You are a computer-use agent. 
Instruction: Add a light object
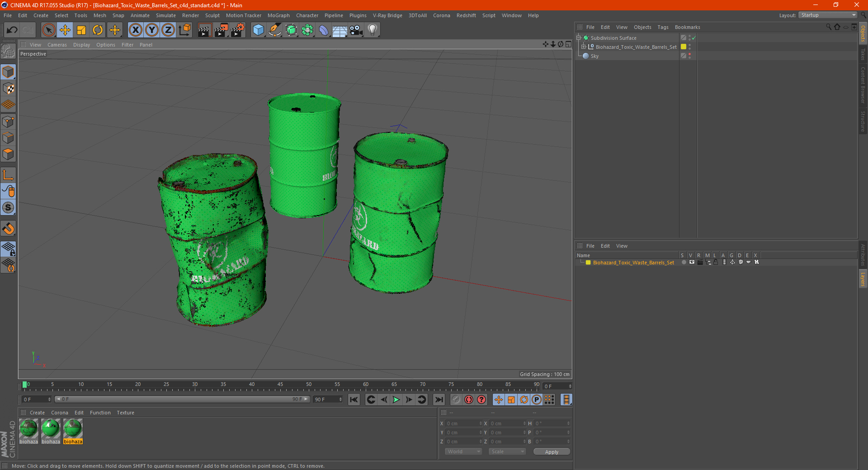pyautogui.click(x=373, y=30)
